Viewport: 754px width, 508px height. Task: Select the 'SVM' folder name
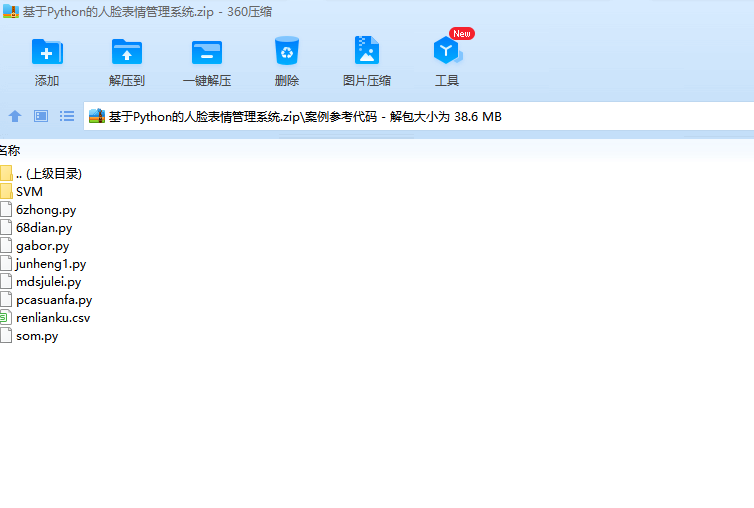pos(29,191)
